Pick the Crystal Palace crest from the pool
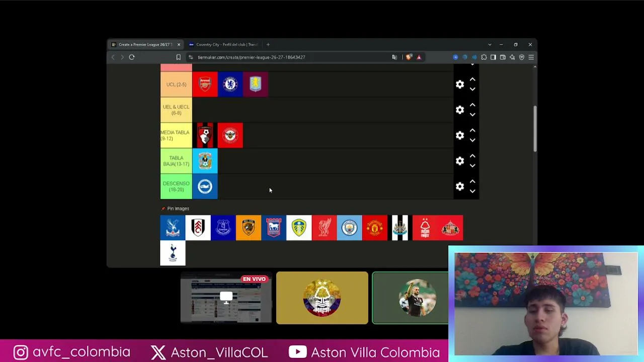The height and width of the screenshot is (362, 644). click(173, 228)
